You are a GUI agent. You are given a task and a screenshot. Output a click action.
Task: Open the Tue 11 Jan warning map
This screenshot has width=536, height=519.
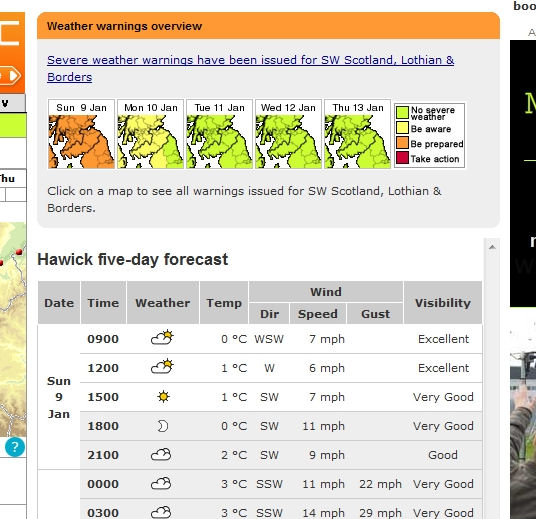tap(219, 134)
